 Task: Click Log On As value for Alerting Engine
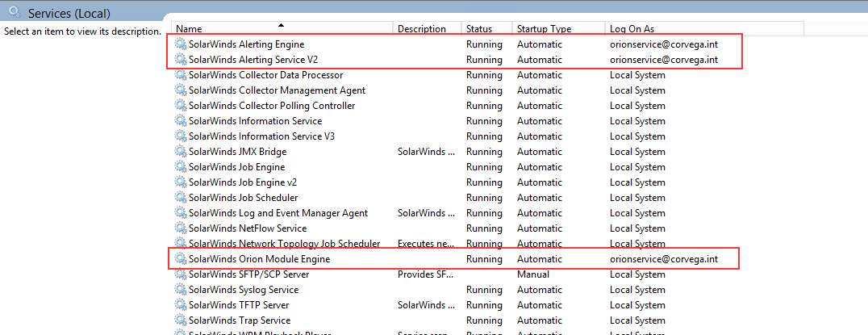pos(664,44)
